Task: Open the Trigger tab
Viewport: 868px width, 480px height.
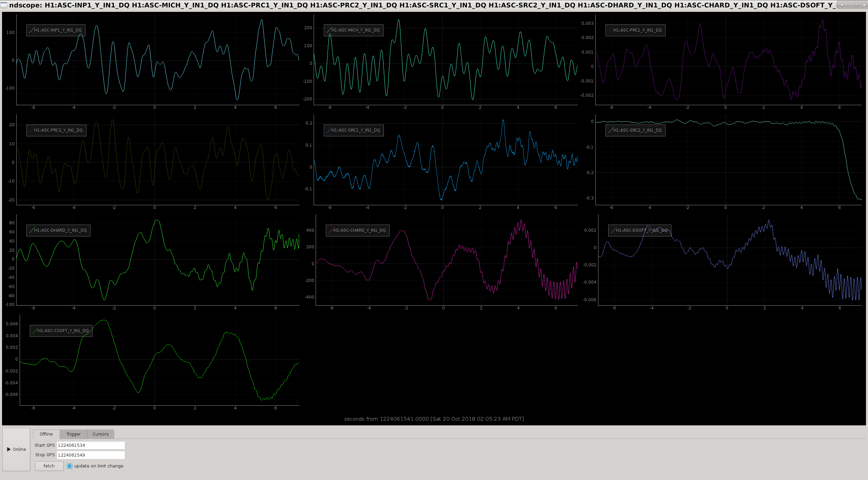Action: 74,434
